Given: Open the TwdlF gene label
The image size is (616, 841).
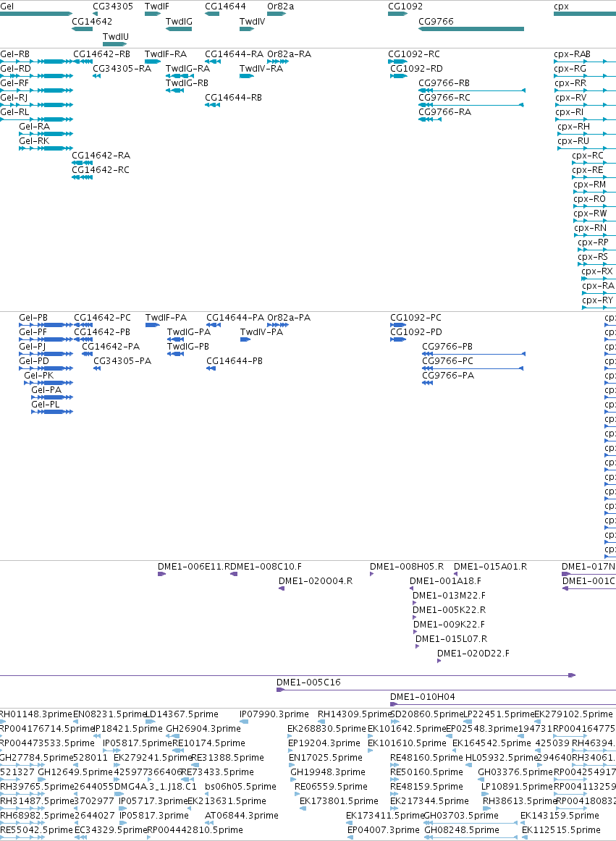Looking at the screenshot, I should coord(156,7).
